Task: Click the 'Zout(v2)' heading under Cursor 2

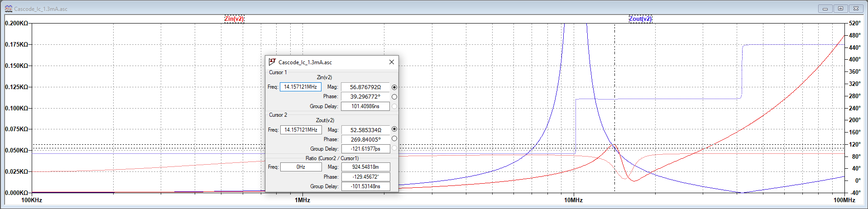Action: point(325,120)
